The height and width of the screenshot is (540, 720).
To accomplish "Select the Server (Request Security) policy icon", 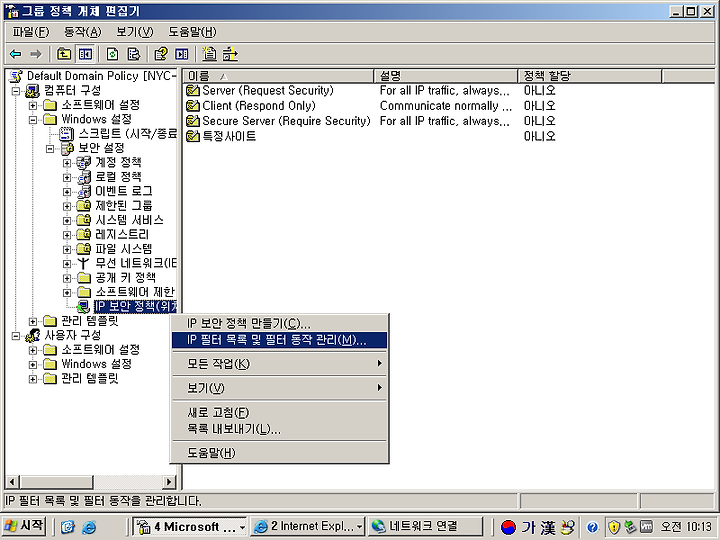I will pyautogui.click(x=192, y=90).
